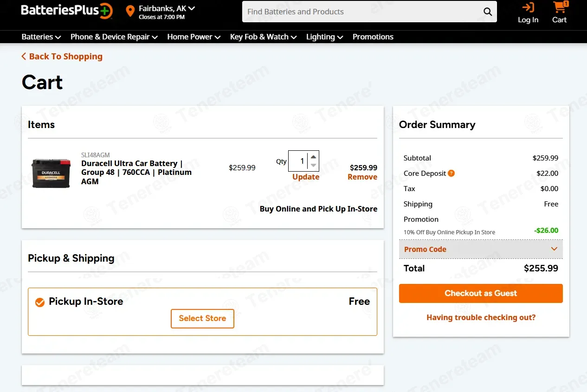Click Buy Online and Pick Up In-Store text
Viewport: 587px width, 392px height.
pos(318,209)
